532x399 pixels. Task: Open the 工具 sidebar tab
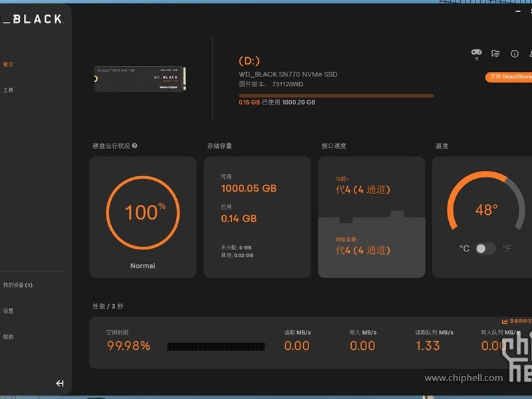(x=8, y=90)
